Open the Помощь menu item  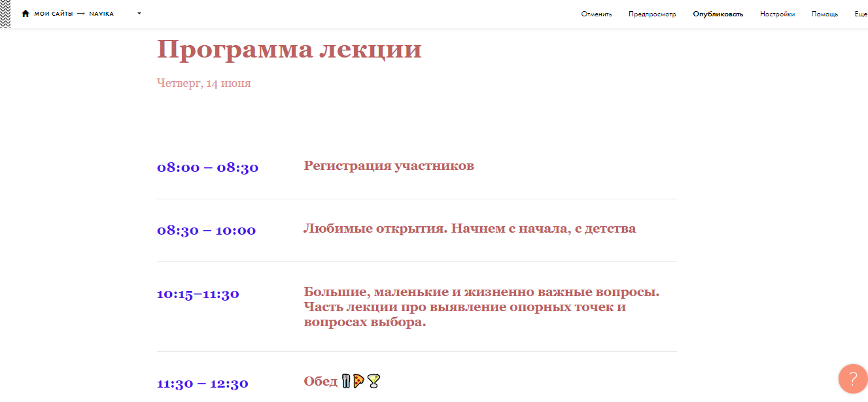(x=824, y=14)
